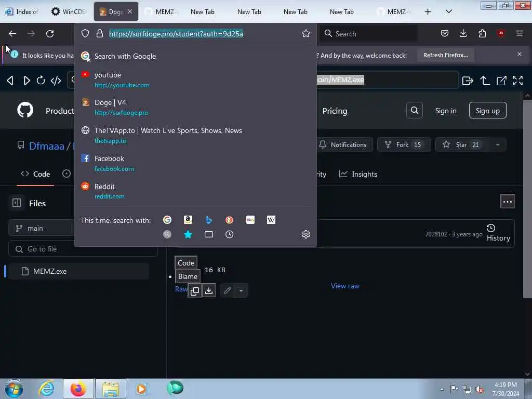Click Notifications button
This screenshot has height=399, width=532.
coord(343,145)
